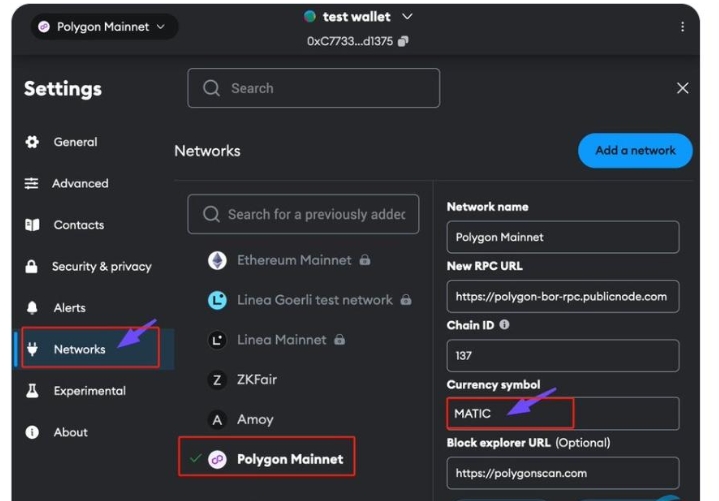
Task: Open the Polygon Mainnet network dropdown
Action: (x=101, y=27)
